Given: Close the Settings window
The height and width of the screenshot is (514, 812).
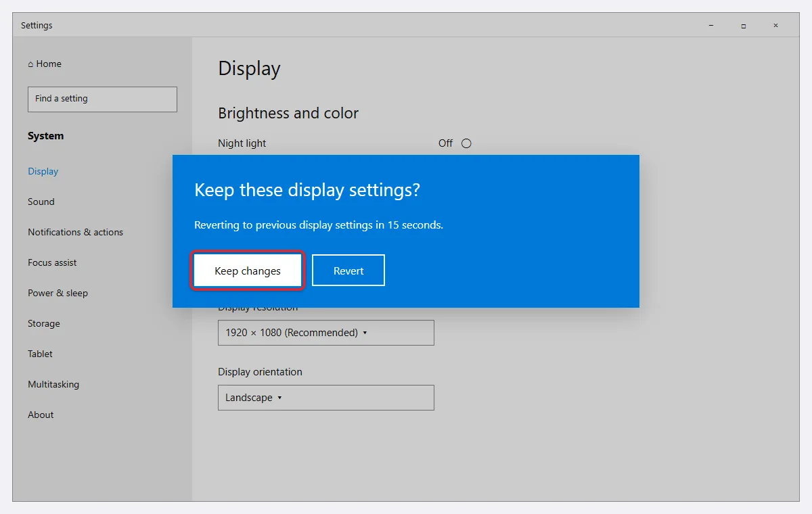Looking at the screenshot, I should tap(775, 26).
